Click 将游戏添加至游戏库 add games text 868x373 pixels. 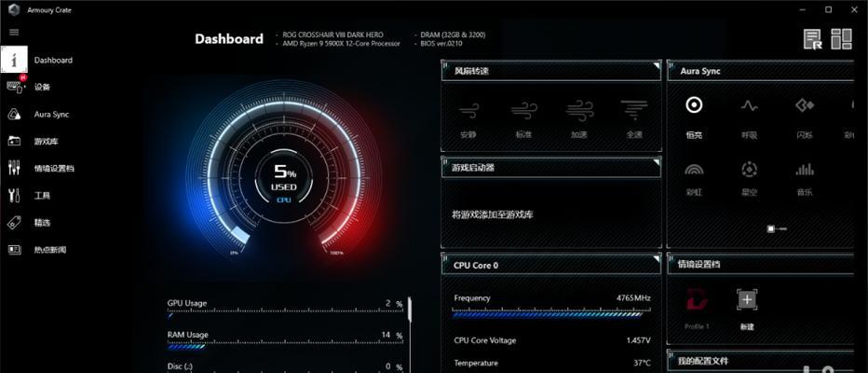[493, 214]
